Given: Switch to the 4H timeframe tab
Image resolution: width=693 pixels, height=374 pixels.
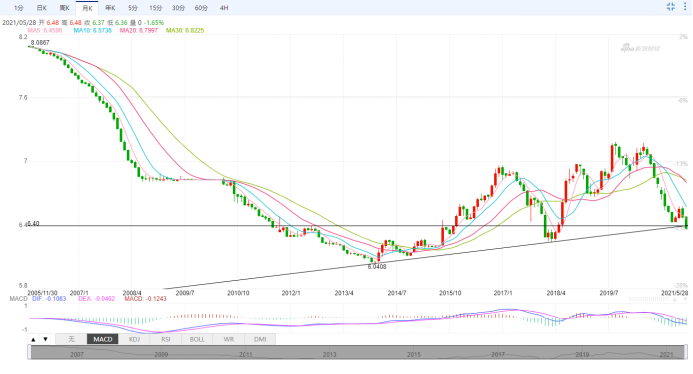Looking at the screenshot, I should coord(224,8).
